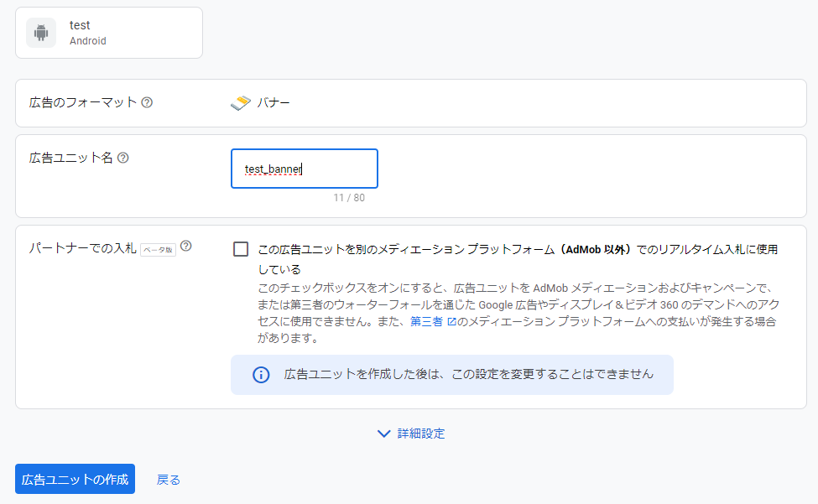
Task: Select the test Android app card
Action: 109,32
